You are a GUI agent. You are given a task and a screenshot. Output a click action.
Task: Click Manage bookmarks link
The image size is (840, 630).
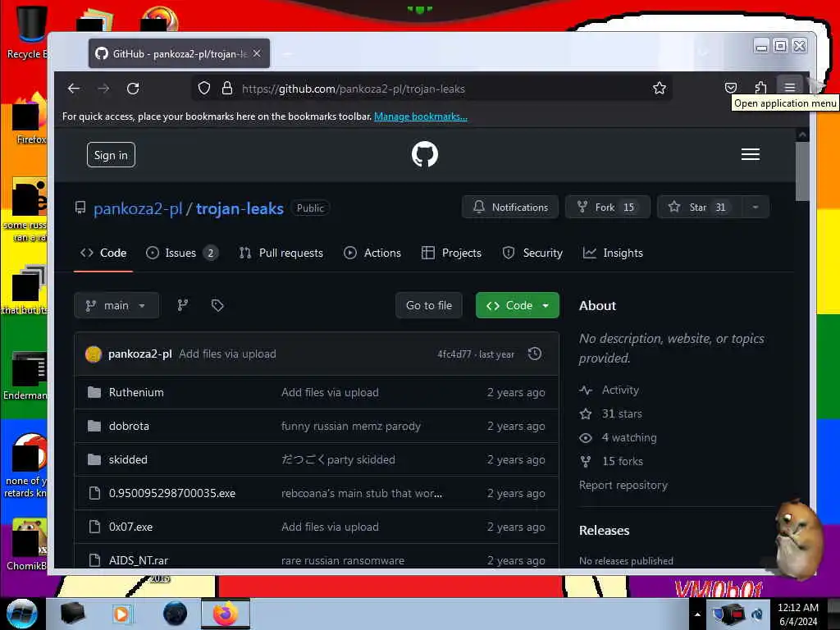(421, 116)
